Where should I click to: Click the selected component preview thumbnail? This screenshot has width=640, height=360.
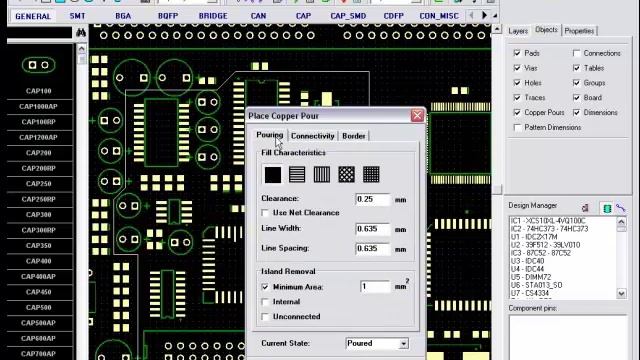coord(39,65)
